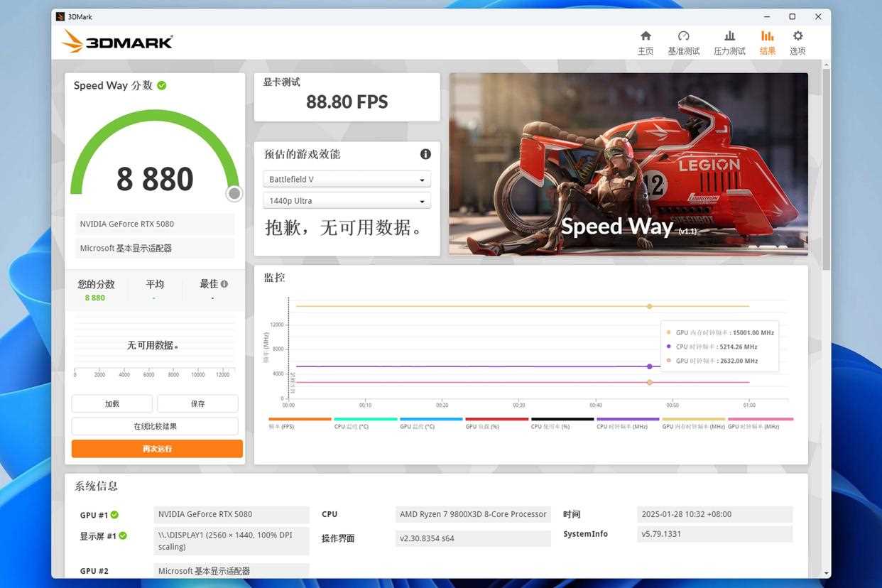Click the 3DMark icon in title bar

click(60, 16)
